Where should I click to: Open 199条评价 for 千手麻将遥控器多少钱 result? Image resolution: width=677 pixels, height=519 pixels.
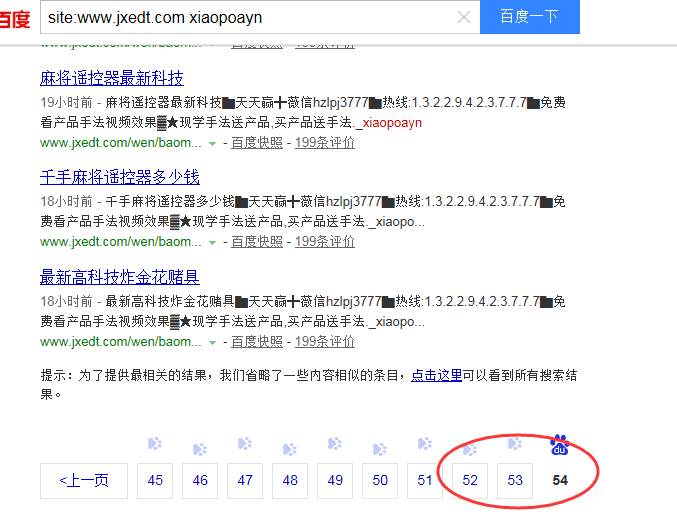pos(325,242)
